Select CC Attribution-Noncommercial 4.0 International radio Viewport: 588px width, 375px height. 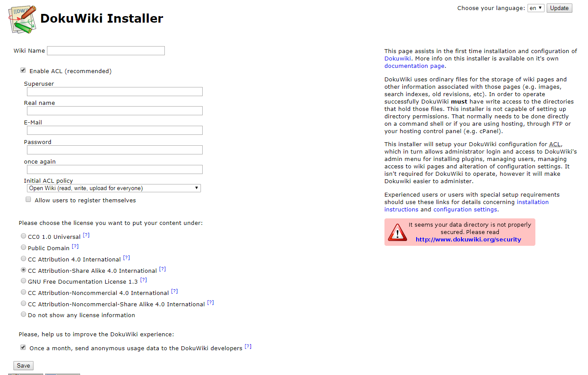23,292
